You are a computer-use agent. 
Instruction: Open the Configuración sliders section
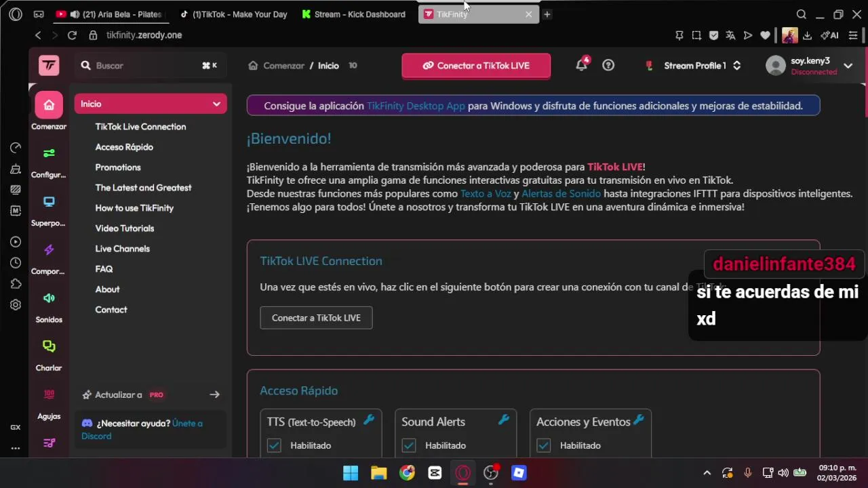(49, 153)
